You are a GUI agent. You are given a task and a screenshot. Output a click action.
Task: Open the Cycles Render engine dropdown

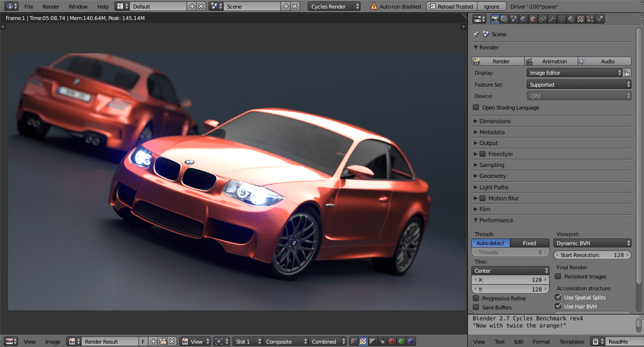click(x=334, y=7)
